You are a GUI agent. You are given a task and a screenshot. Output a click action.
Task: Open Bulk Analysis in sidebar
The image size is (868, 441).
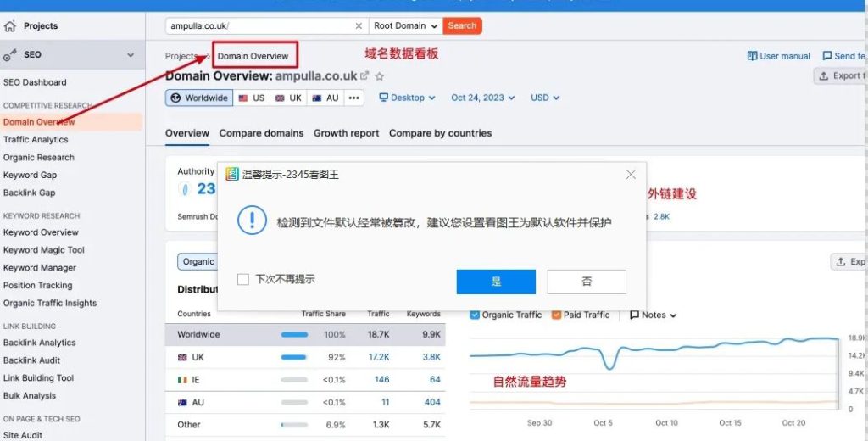coord(30,396)
